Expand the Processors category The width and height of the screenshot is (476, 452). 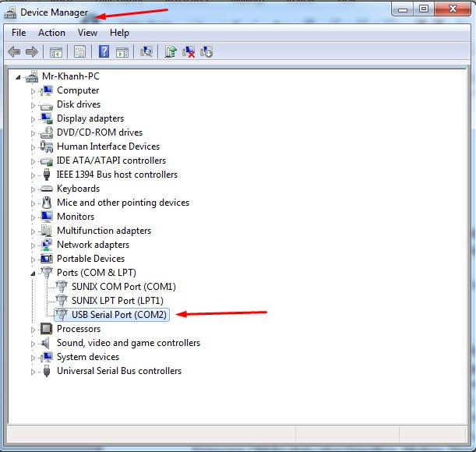click(33, 330)
